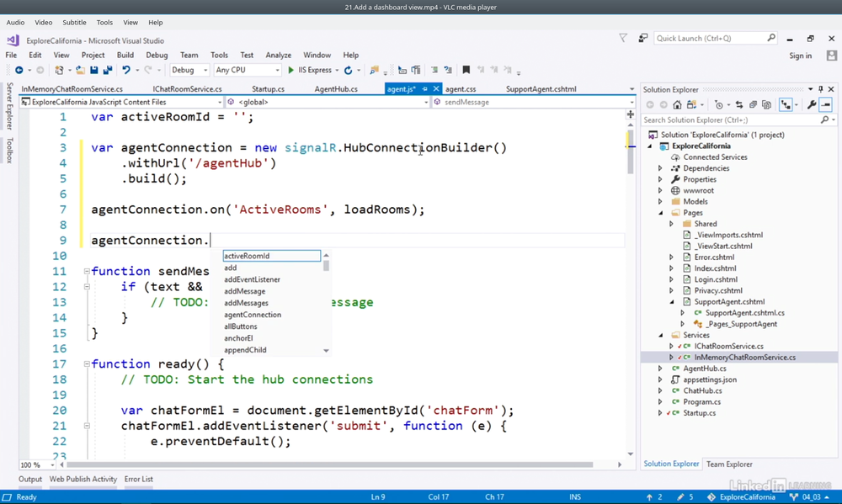Collapse the sendMessage function outline box
842x504 pixels.
[x=87, y=271]
